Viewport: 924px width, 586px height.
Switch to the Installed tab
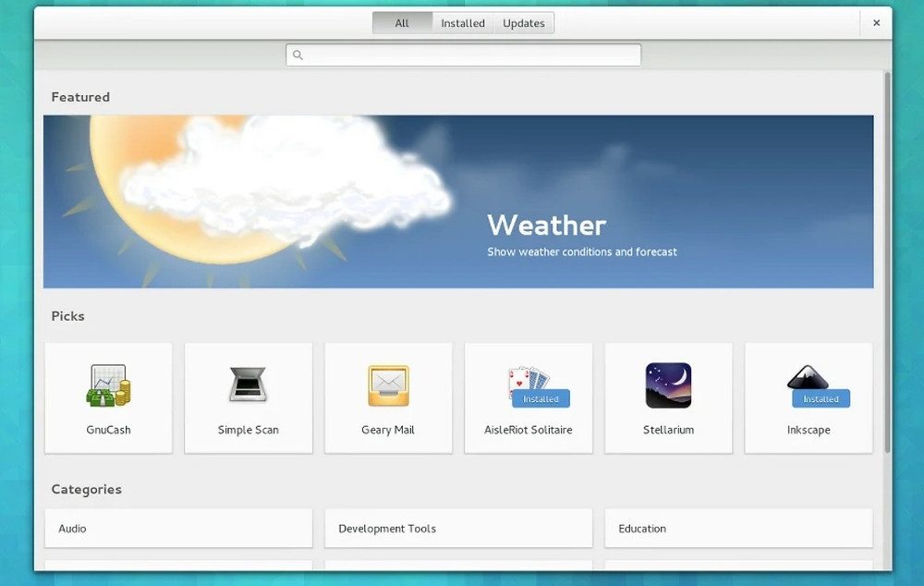click(463, 23)
